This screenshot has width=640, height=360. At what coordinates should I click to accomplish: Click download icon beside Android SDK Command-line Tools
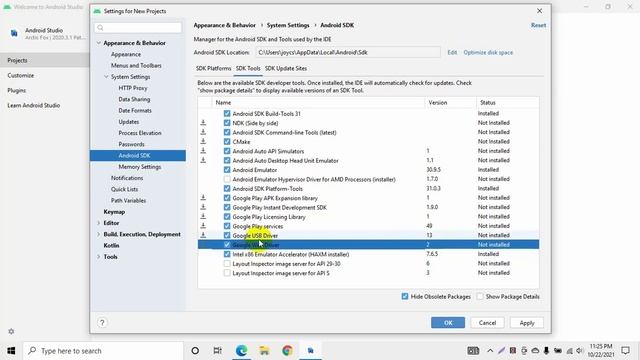coord(203,132)
